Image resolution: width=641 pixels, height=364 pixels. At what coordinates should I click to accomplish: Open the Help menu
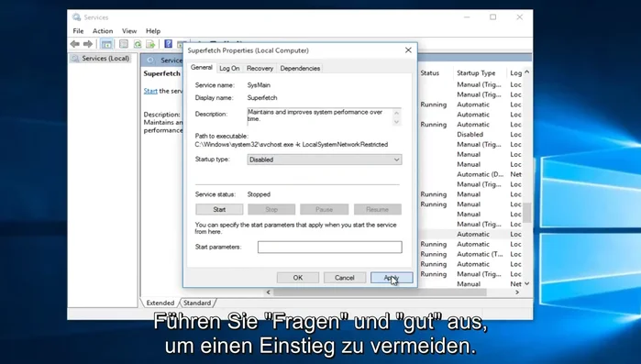click(x=153, y=31)
